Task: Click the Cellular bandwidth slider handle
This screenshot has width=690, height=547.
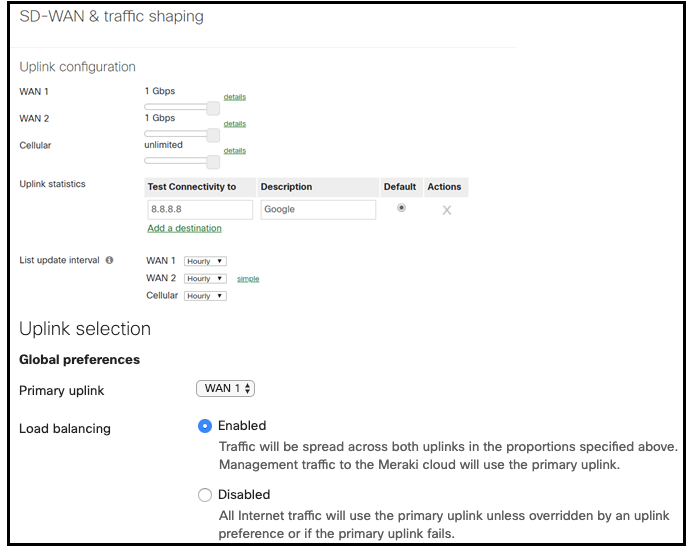Action: (213, 161)
